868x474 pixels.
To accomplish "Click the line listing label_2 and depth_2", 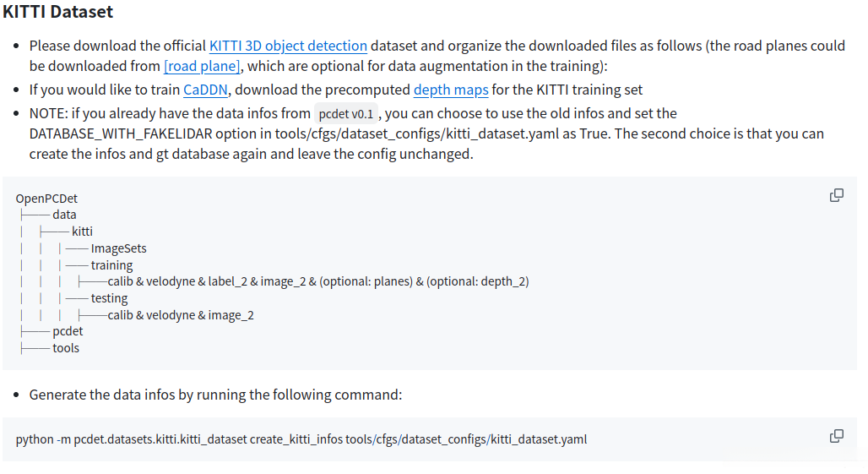I will point(317,281).
